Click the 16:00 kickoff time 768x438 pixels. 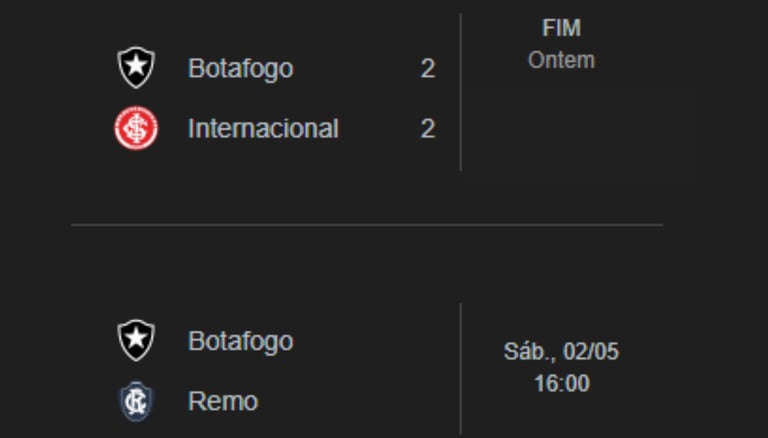coord(561,383)
